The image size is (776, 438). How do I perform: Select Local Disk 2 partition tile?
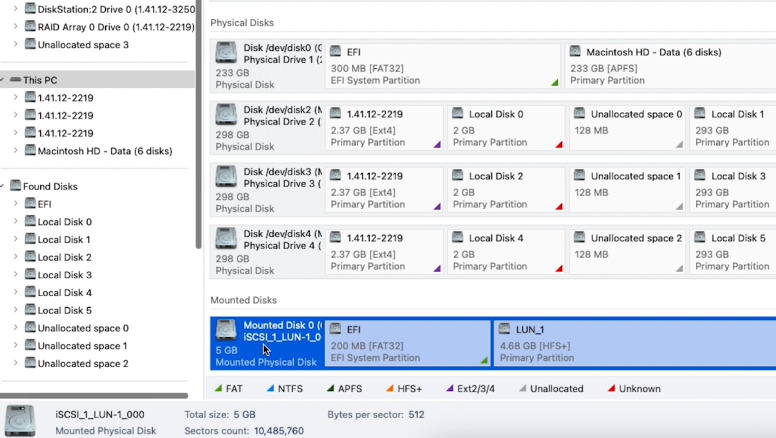(506, 190)
